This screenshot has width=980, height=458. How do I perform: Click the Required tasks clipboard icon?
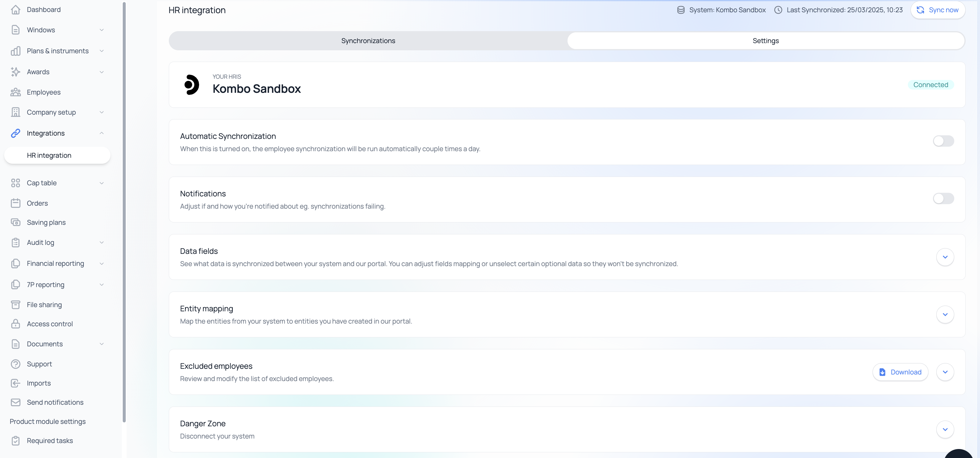pos(16,441)
